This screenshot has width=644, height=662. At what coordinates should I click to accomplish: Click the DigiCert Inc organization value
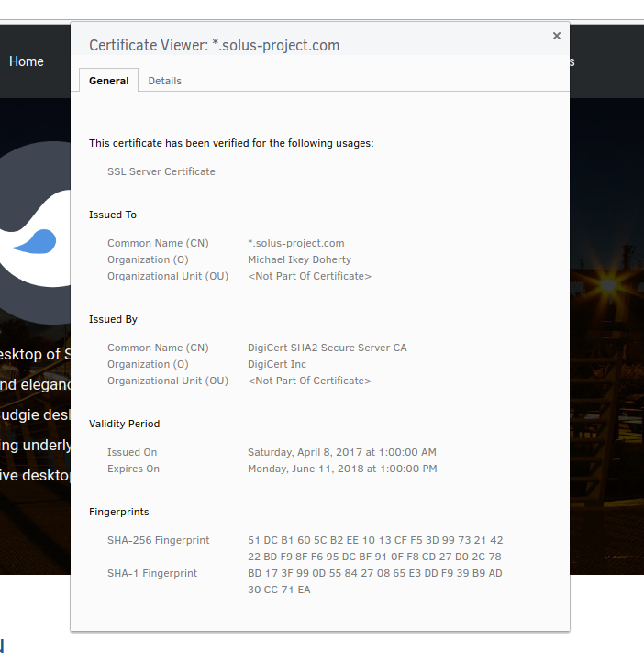tap(277, 364)
